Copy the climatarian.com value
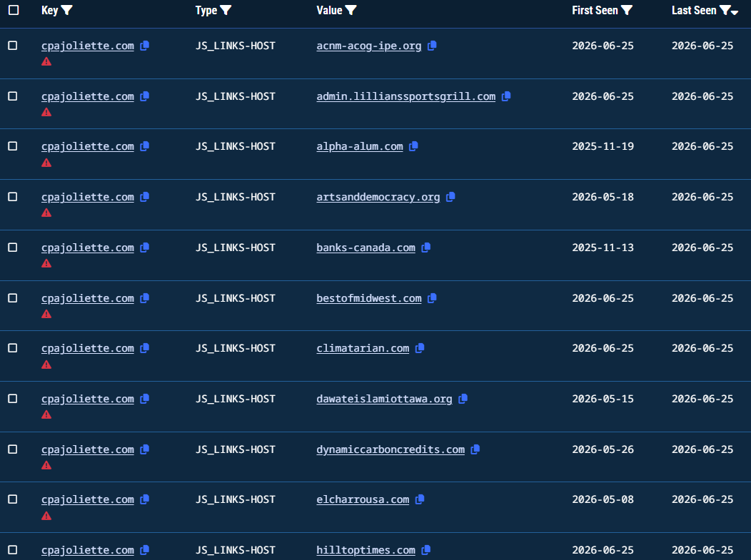Viewport: 751px width, 560px height. pyautogui.click(x=420, y=348)
